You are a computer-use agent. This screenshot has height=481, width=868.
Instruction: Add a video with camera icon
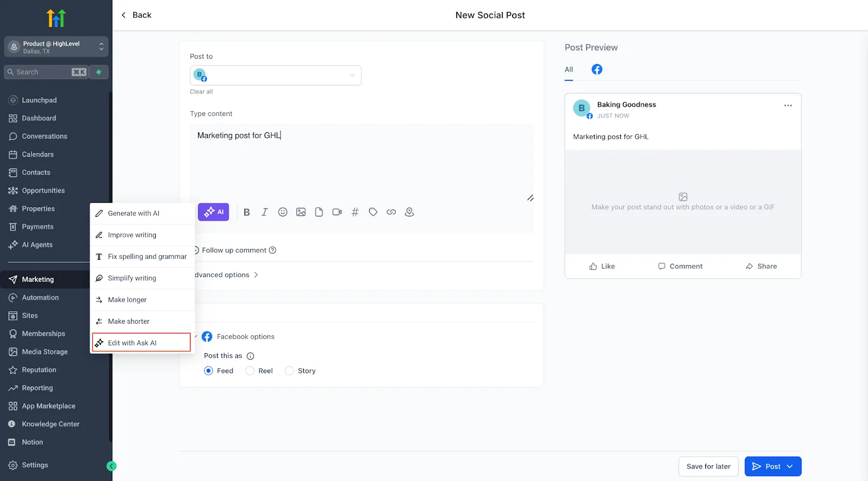point(337,212)
